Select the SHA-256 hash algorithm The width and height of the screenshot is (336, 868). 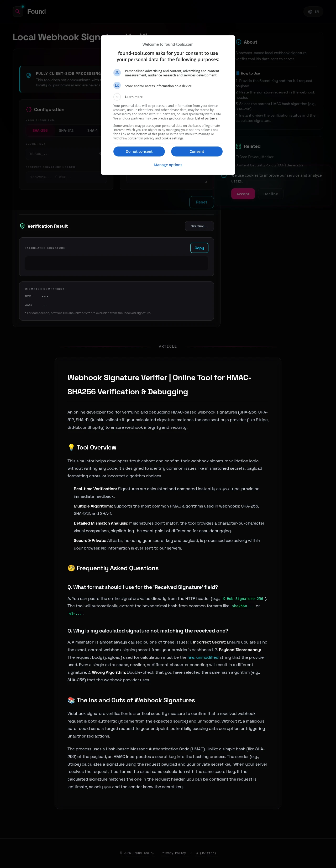(x=40, y=130)
